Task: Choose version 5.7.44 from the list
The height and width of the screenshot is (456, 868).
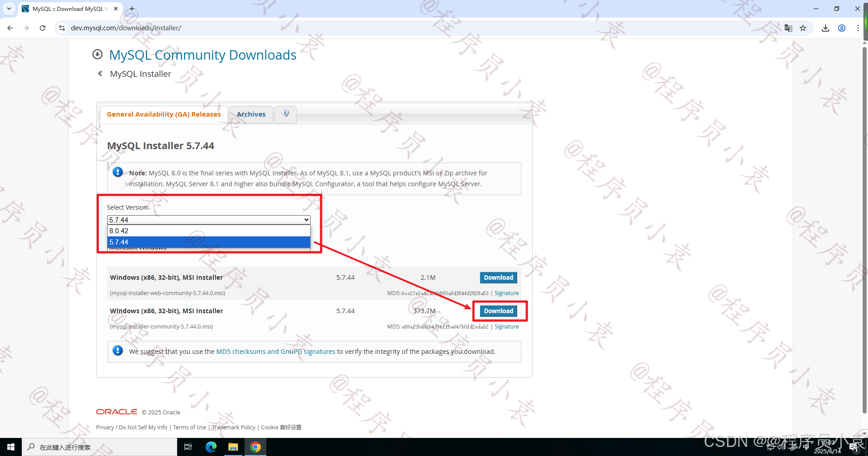Action: 208,242
